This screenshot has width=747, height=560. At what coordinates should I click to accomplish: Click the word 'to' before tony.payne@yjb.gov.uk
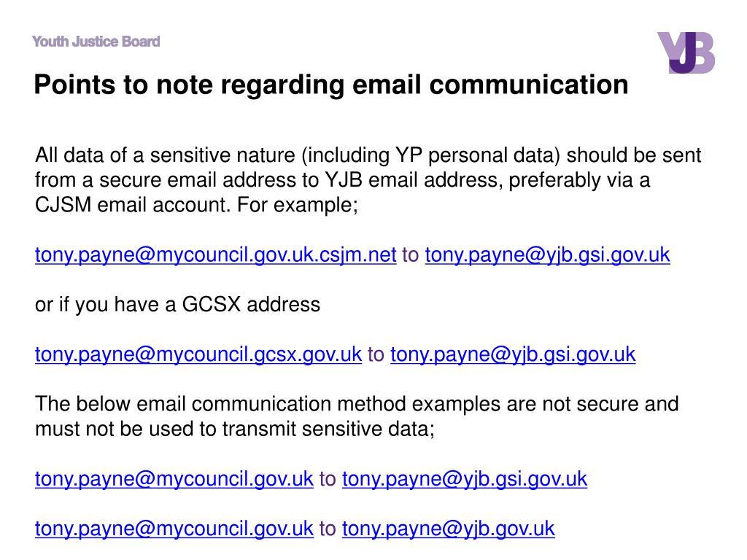click(x=328, y=529)
